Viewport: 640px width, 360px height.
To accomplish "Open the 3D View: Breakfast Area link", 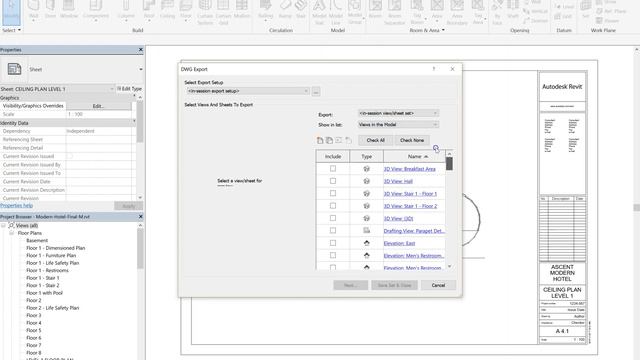I will click(x=409, y=169).
